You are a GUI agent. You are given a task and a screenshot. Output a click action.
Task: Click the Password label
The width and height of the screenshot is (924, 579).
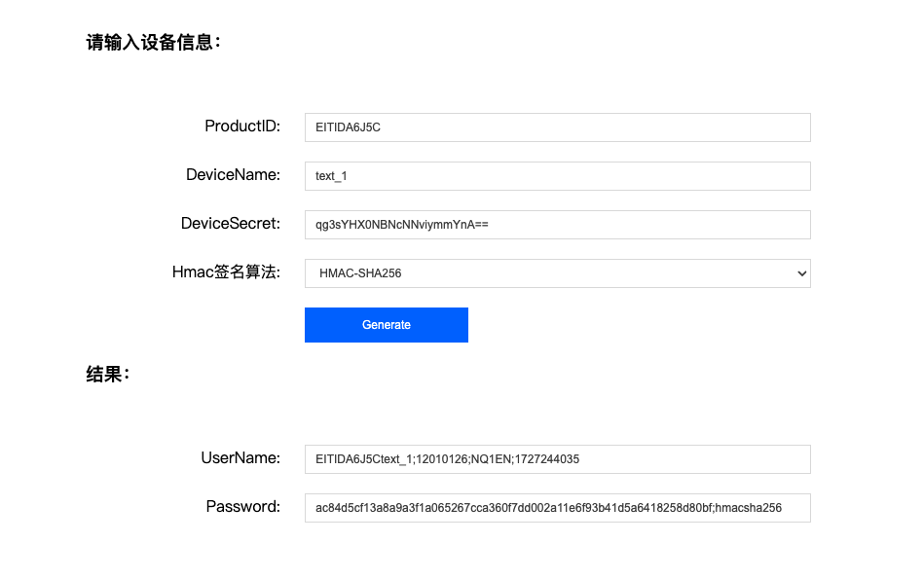pyautogui.click(x=242, y=507)
